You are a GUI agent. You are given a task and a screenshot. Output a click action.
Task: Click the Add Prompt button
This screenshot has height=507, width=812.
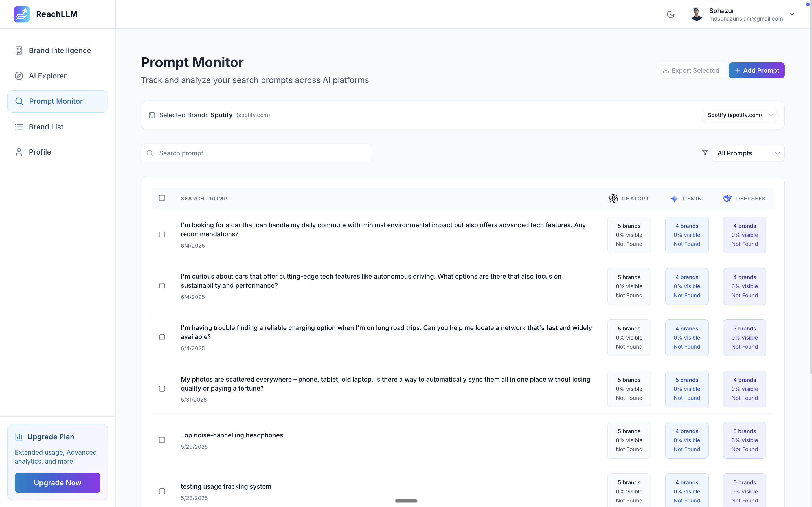point(756,70)
